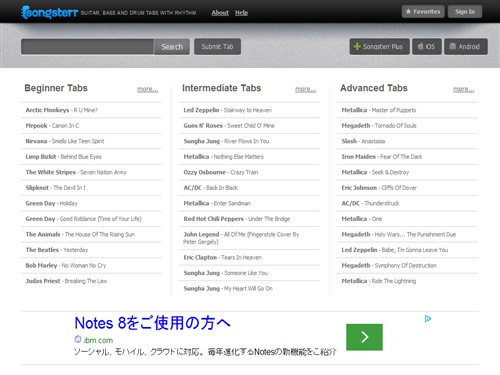This screenshot has width=500, height=375.
Task: Expand more Beginner Tabs
Action: 148,89
